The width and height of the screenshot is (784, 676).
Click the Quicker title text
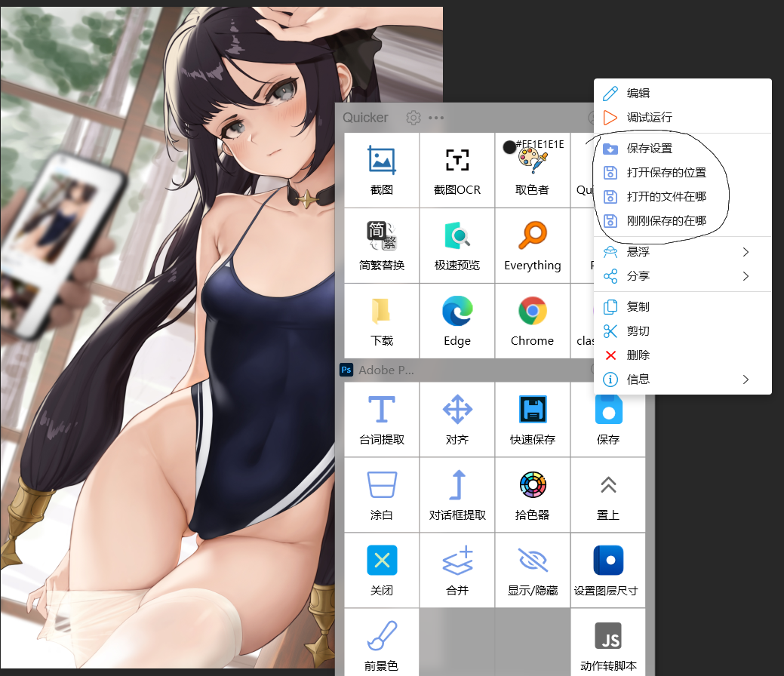365,118
